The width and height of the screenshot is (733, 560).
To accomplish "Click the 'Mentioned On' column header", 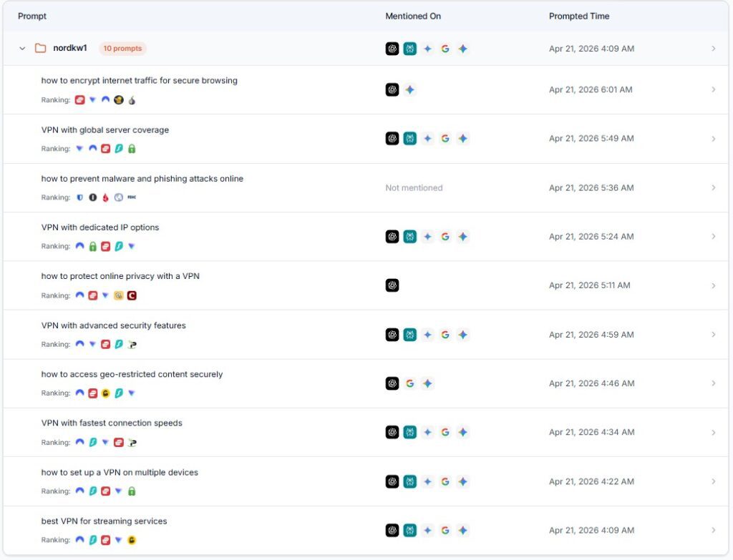I will pos(413,16).
